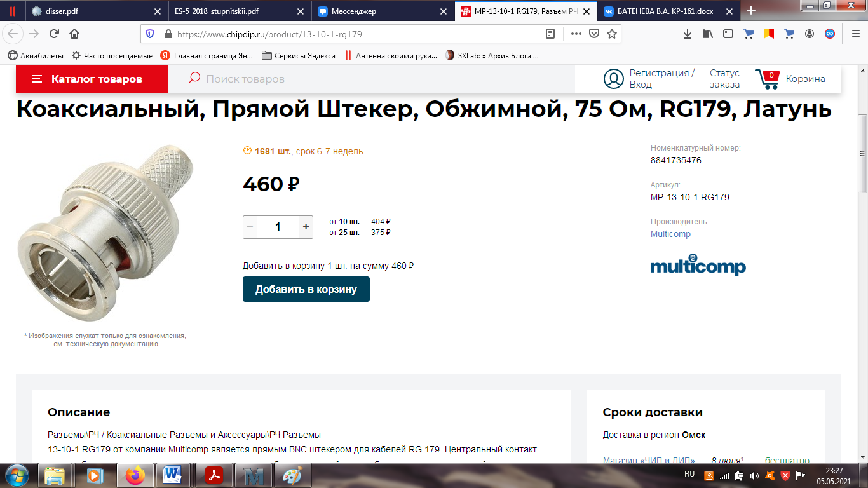This screenshot has height=488, width=868.
Task: Go to Firefox home page icon
Action: [x=74, y=34]
